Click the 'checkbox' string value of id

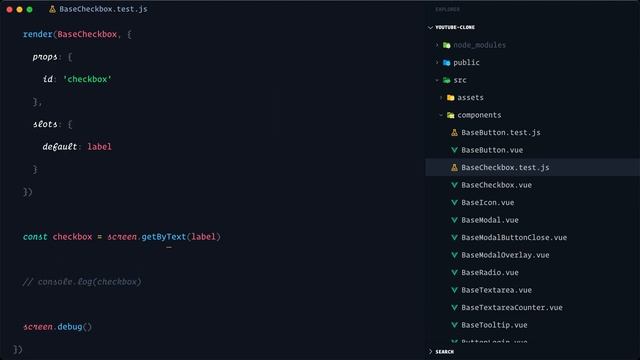coord(87,79)
